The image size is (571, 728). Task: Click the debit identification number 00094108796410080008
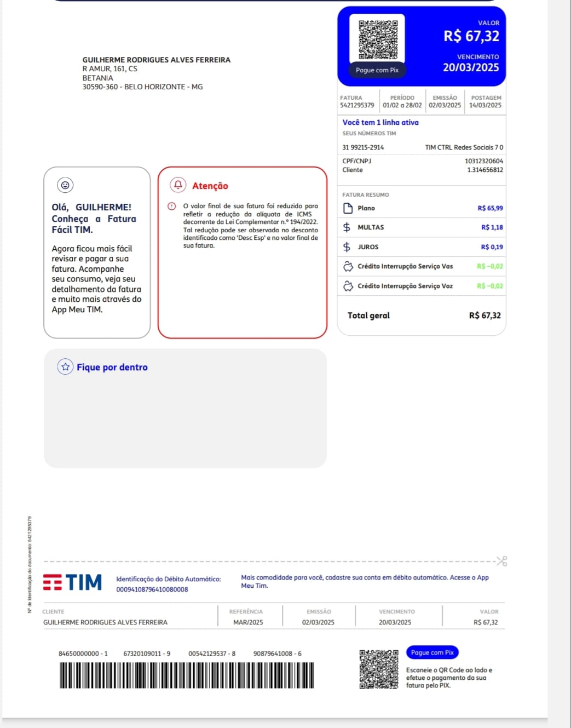click(x=152, y=589)
